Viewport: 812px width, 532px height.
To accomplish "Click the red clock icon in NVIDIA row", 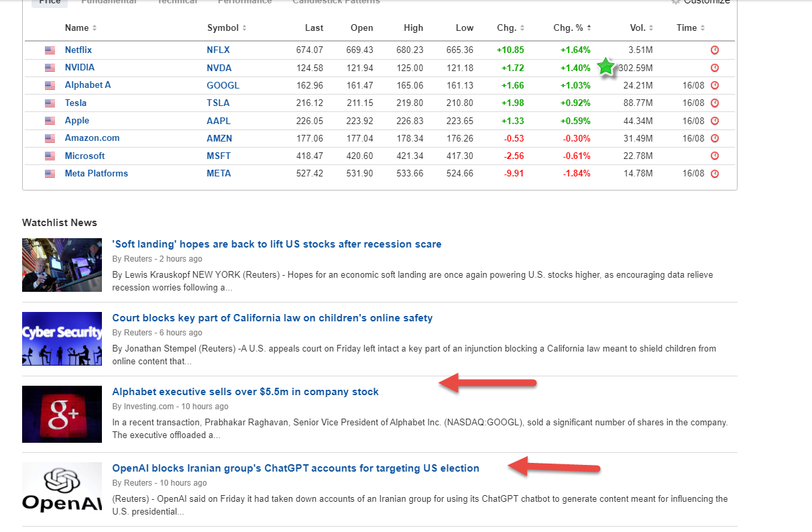I will point(715,68).
